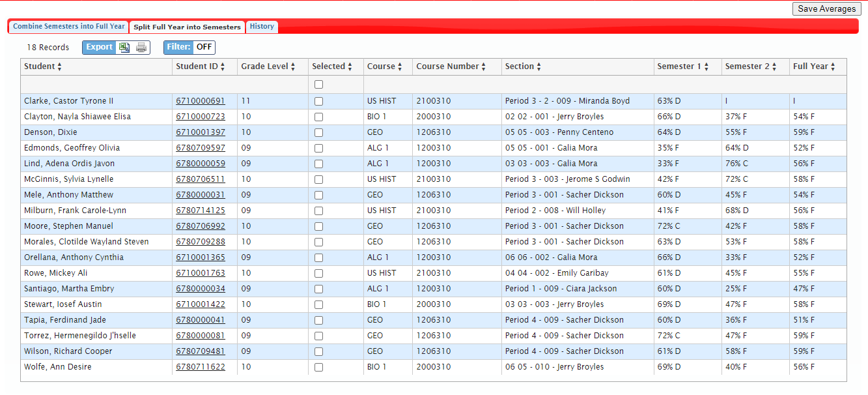Switch to Combine Semesters into Full Year tab
This screenshot has height=395, width=868.
point(68,27)
